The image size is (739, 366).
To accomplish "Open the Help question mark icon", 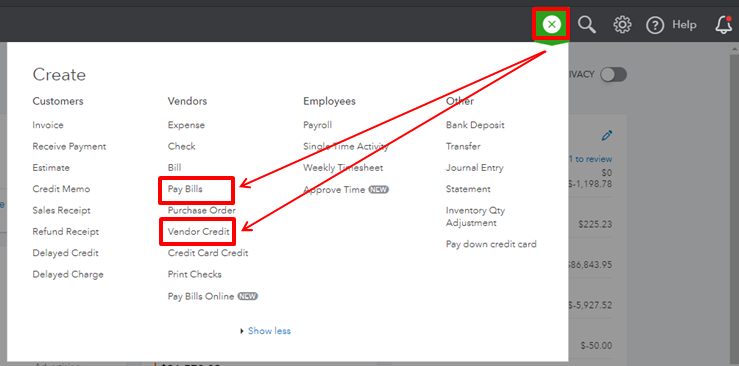I will click(x=655, y=25).
